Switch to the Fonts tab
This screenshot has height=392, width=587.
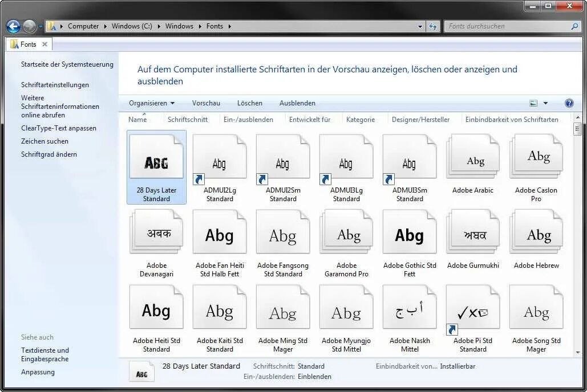29,44
